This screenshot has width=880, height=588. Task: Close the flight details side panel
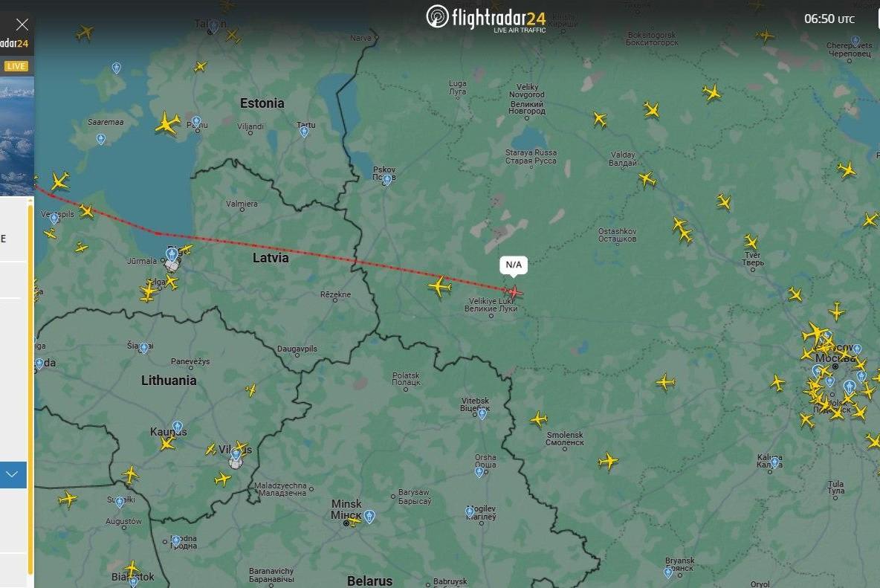[22, 25]
